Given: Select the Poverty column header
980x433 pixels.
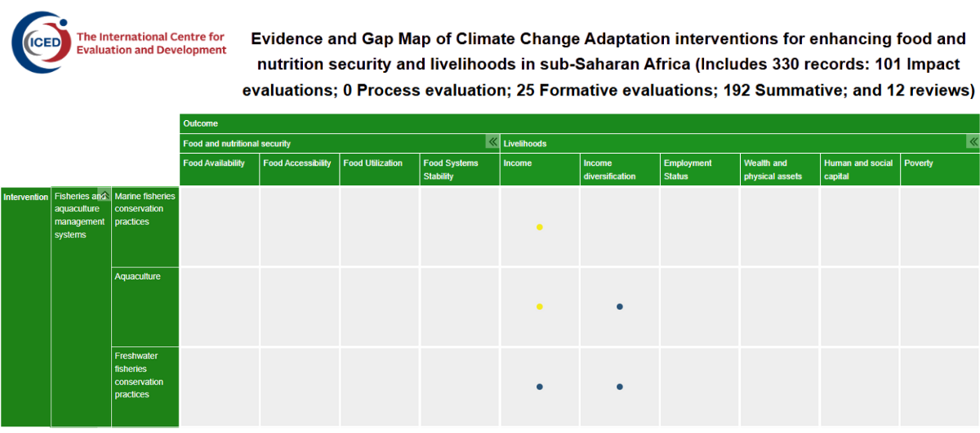Looking at the screenshot, I should coord(940,170).
